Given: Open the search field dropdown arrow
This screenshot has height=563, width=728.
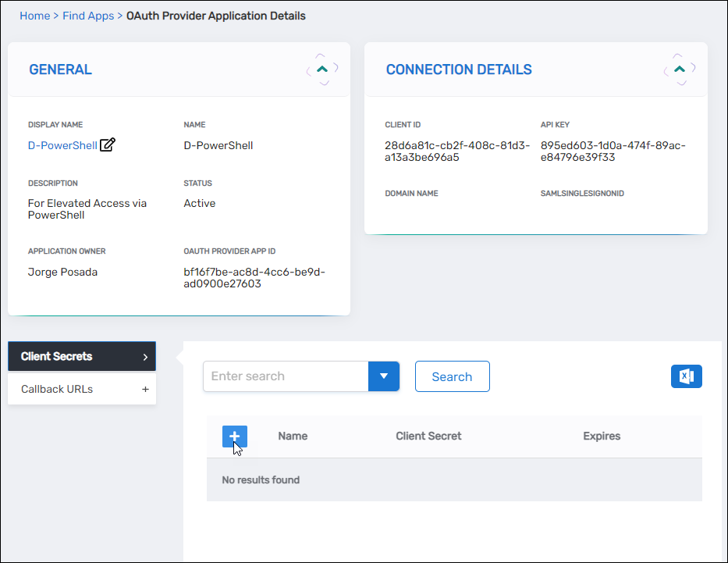Looking at the screenshot, I should tap(383, 376).
